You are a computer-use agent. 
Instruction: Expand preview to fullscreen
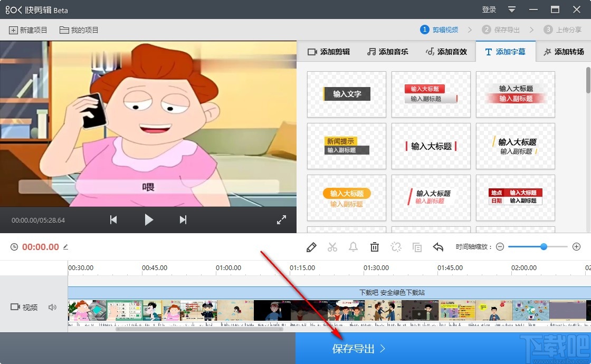[x=281, y=219]
